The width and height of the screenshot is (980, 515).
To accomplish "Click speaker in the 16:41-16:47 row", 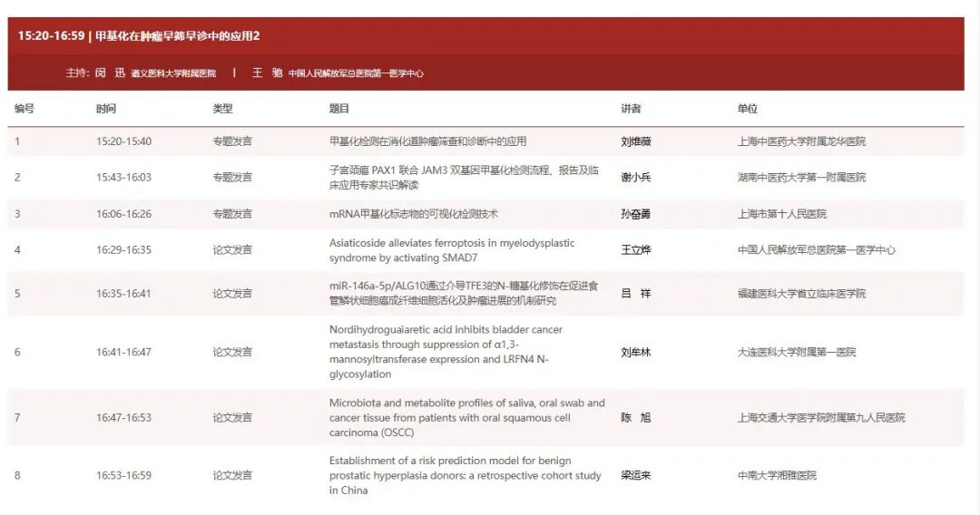I will pos(636,352).
